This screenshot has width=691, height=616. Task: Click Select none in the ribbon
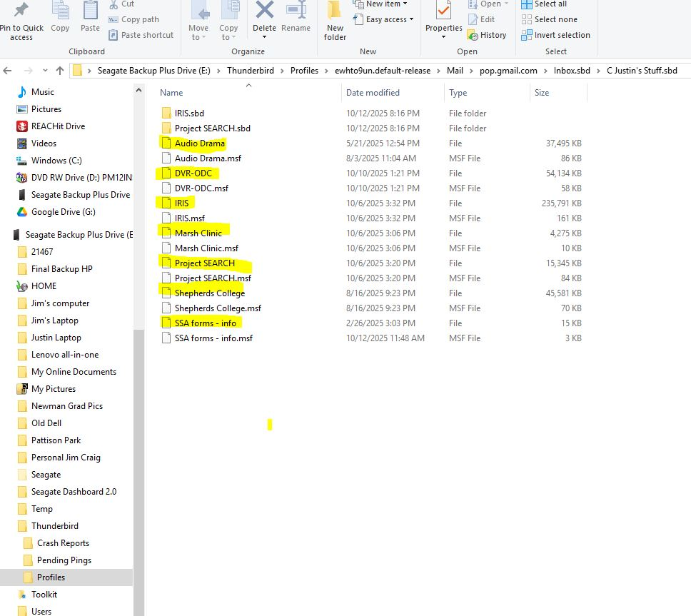point(549,19)
